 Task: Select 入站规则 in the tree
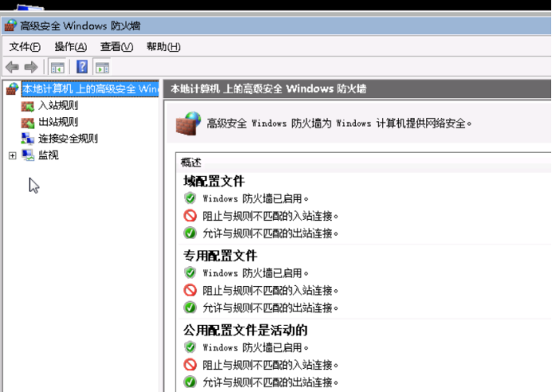point(58,105)
